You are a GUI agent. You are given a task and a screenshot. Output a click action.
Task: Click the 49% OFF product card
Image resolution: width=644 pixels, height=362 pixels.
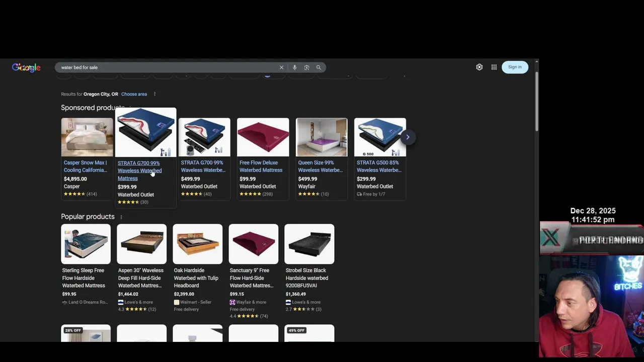point(309,334)
